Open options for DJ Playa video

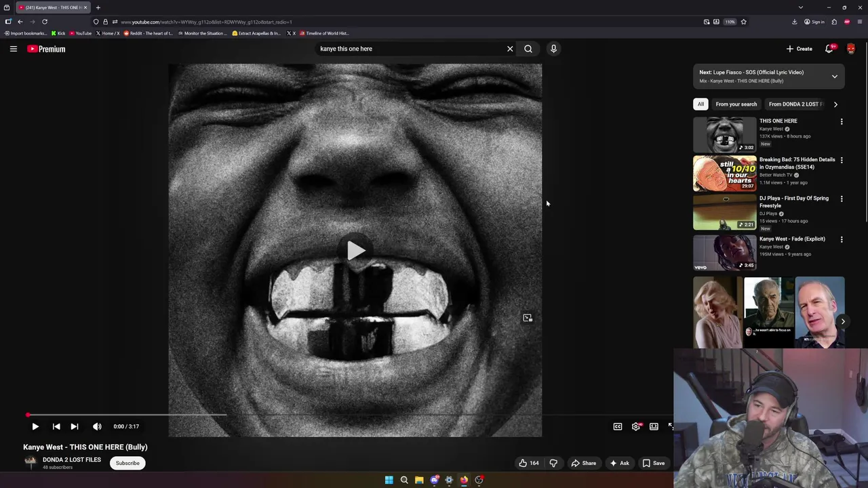(x=842, y=199)
